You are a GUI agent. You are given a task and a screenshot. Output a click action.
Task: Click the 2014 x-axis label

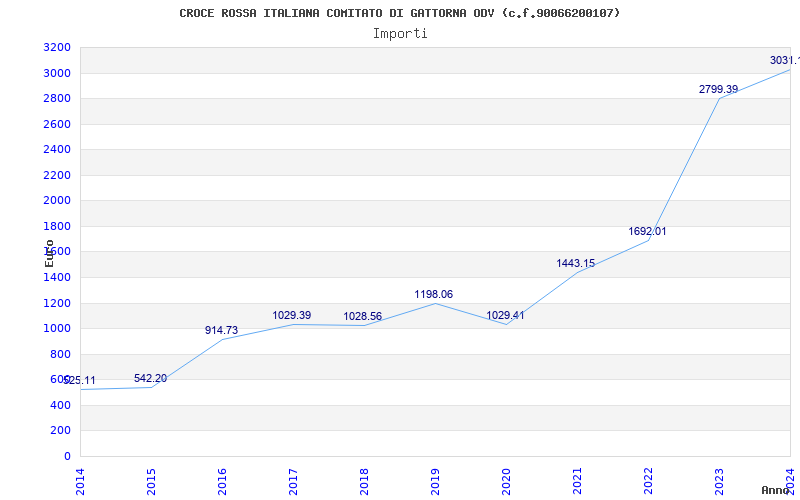tap(80, 482)
